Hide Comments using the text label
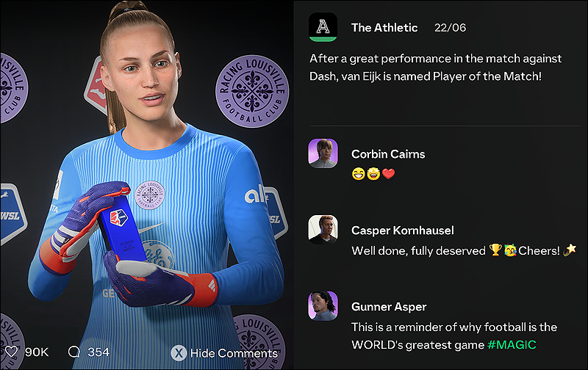The height and width of the screenshot is (370, 588). (234, 353)
